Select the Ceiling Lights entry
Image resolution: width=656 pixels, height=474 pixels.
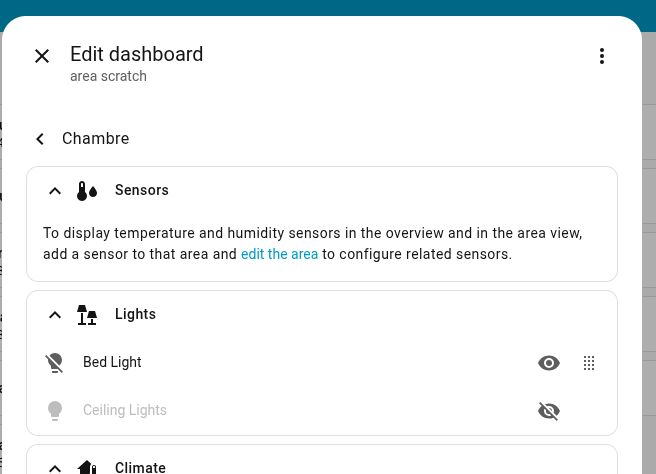pos(125,410)
